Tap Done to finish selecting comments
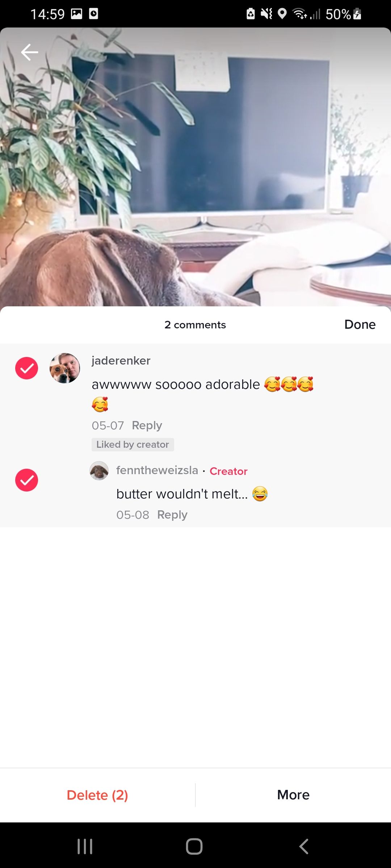 [x=360, y=324]
